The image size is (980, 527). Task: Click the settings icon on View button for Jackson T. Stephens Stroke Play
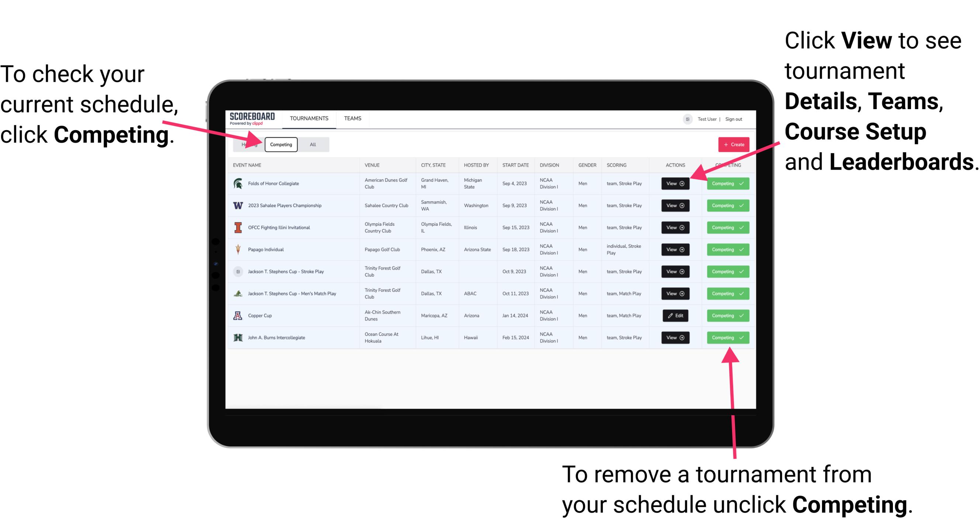pyautogui.click(x=683, y=271)
